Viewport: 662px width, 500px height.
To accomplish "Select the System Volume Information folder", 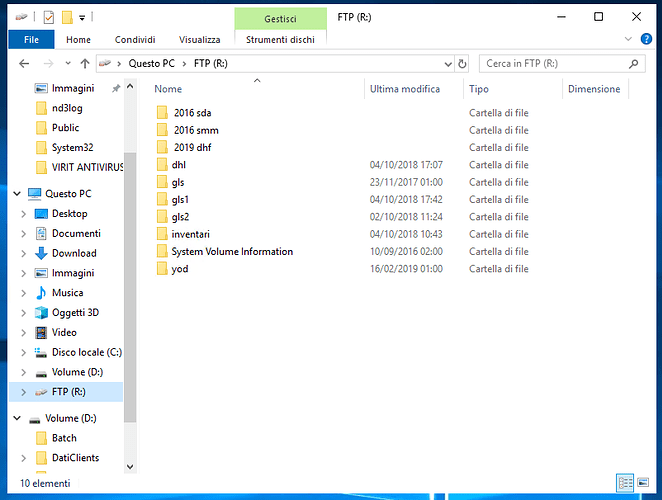I will click(232, 251).
